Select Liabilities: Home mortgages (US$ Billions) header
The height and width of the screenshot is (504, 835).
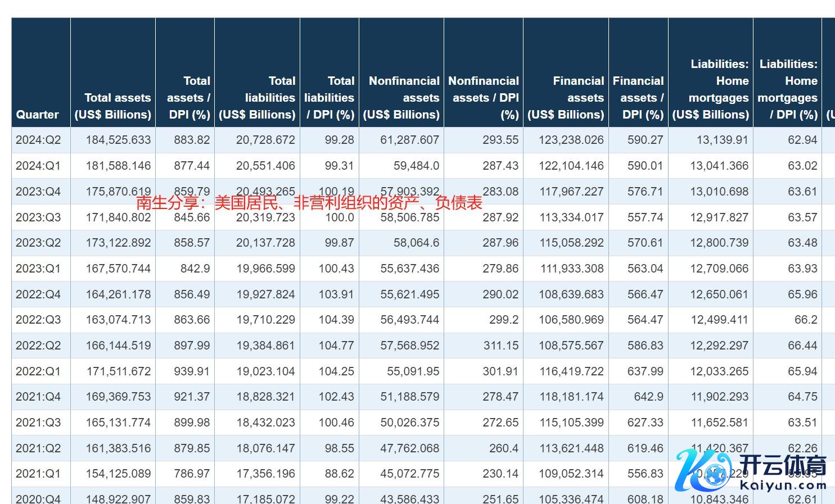[x=711, y=89]
